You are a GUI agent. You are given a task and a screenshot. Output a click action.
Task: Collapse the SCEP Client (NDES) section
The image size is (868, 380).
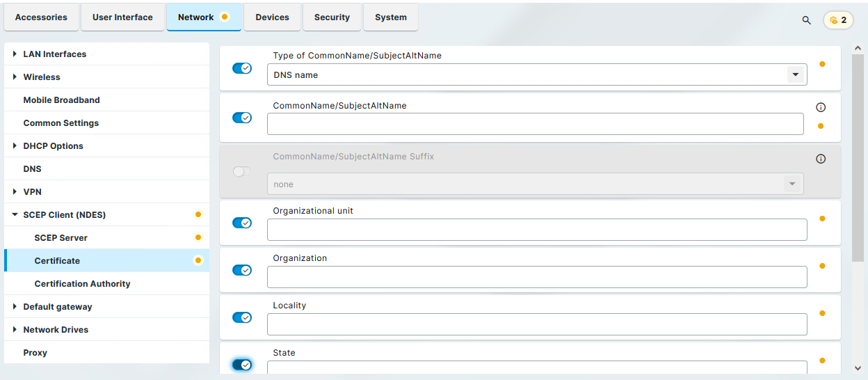coord(15,215)
